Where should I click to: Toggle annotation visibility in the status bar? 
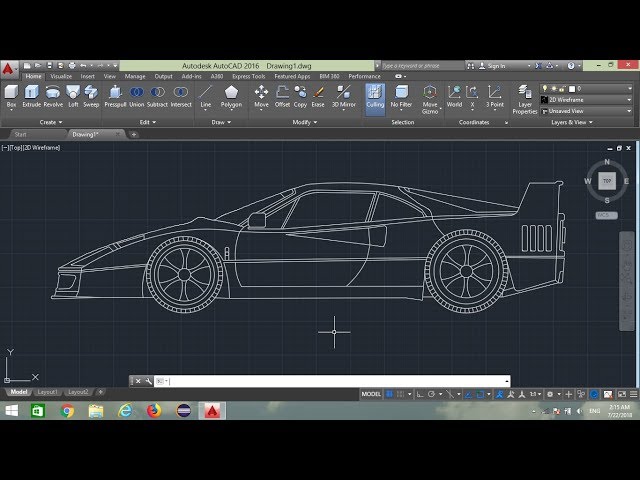500,394
